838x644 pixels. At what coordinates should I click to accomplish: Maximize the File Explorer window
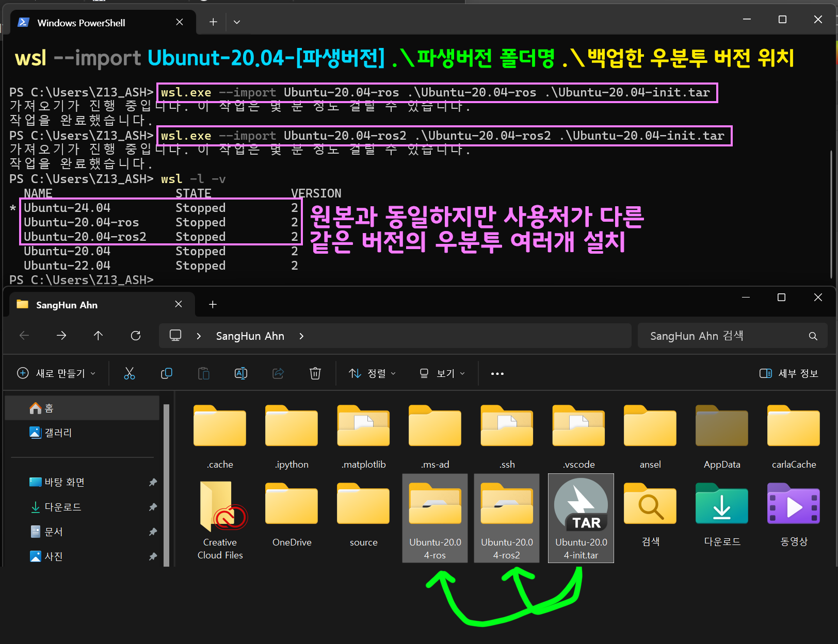(x=781, y=298)
